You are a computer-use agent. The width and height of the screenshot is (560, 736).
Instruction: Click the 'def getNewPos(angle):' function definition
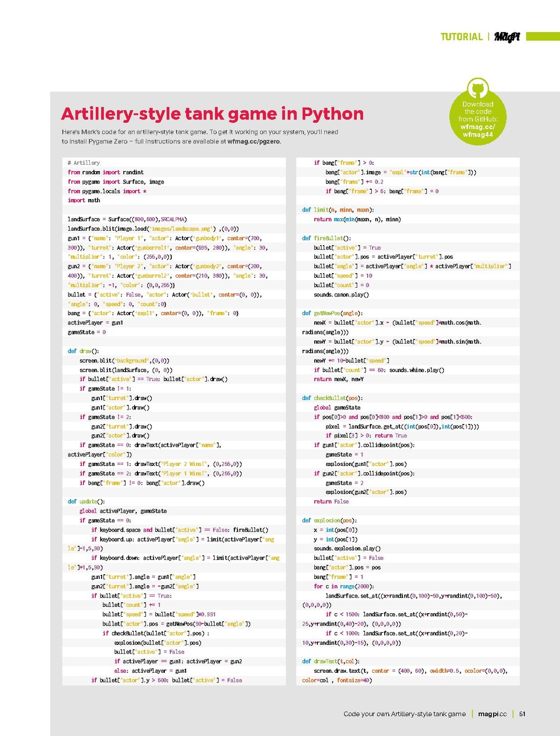332,314
